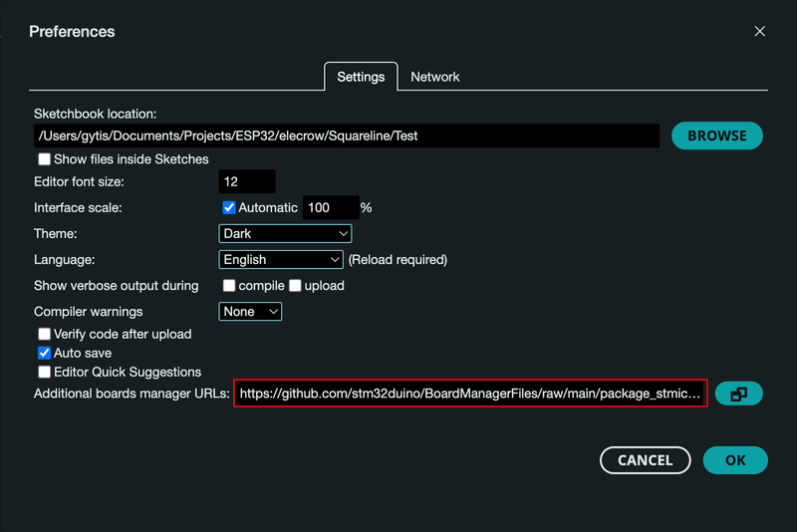Click the Preferences dialog title
This screenshot has height=532, width=797.
coord(72,32)
